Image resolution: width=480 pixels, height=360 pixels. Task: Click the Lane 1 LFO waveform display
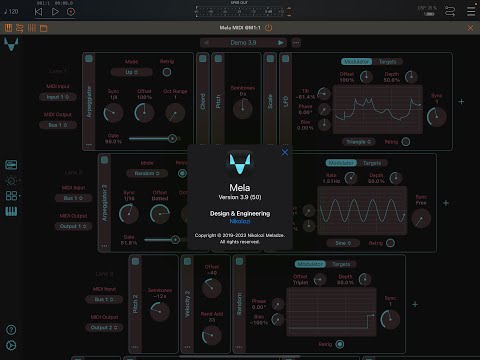point(378,109)
